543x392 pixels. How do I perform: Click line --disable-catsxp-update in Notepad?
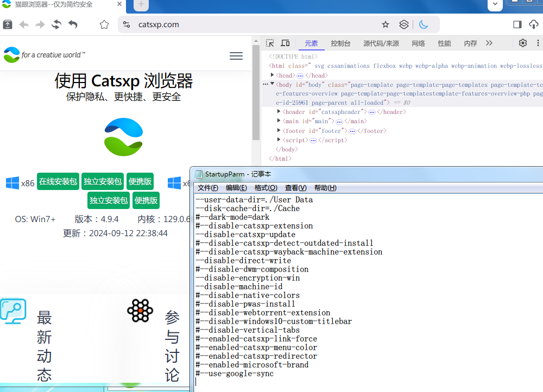pos(245,235)
